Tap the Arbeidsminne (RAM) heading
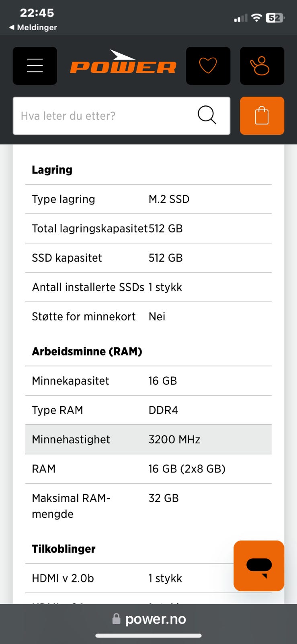This screenshot has width=297, height=644. click(x=87, y=351)
